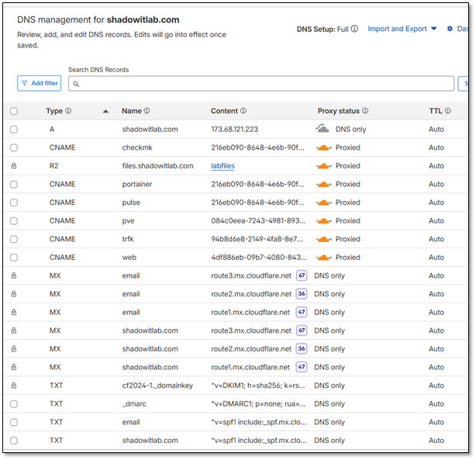Screen dimensions: 476x460
Task: Click the magnifier icon in the search box
Action: (x=76, y=84)
